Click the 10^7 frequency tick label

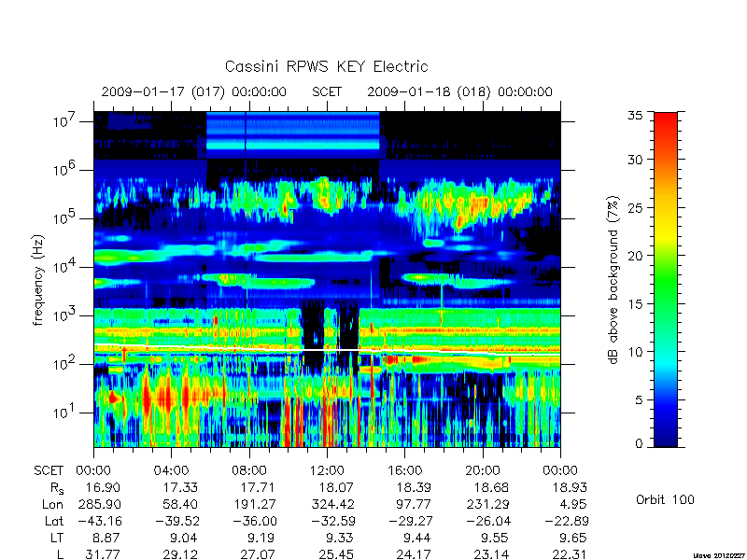coord(64,120)
